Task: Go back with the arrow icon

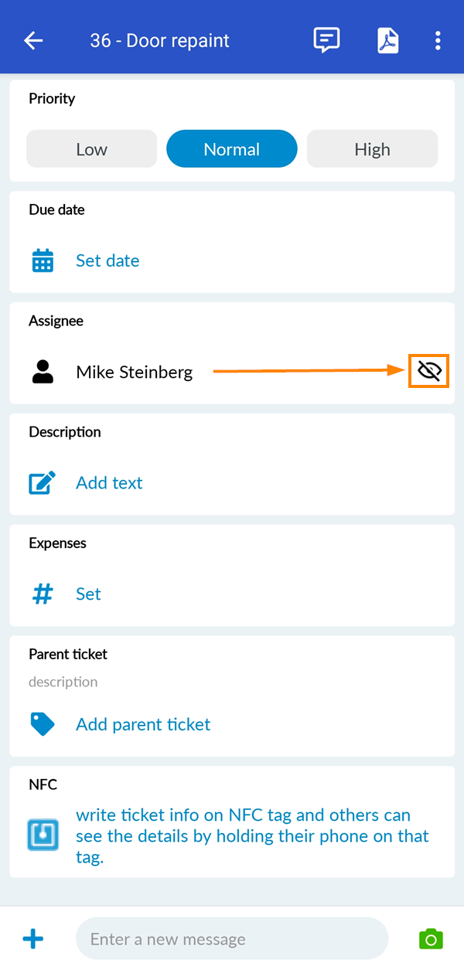Action: 33,41
